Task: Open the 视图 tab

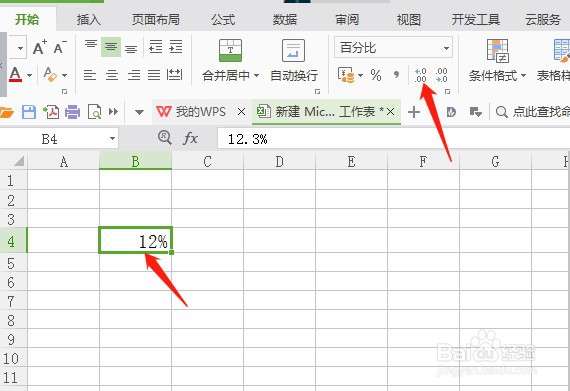Action: tap(409, 20)
